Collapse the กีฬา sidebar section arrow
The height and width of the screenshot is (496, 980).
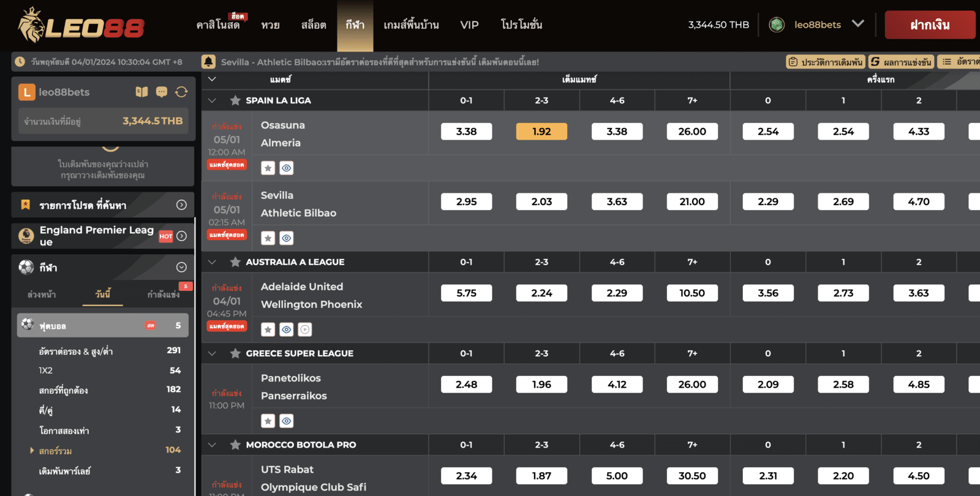(x=181, y=267)
